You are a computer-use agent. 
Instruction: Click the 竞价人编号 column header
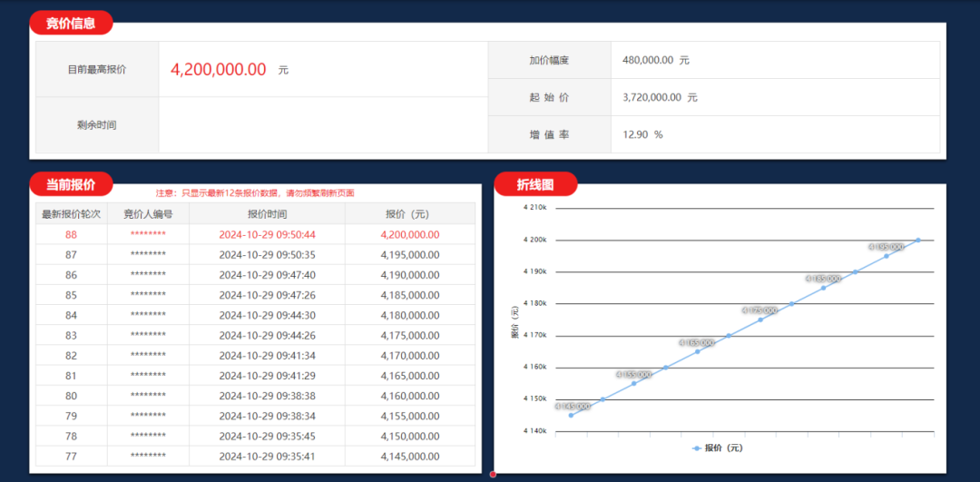tap(148, 214)
